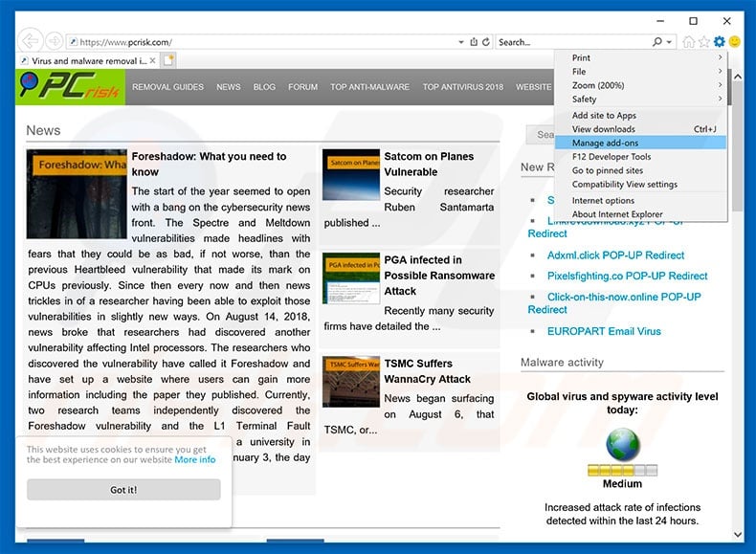
Task: Click the Satcom on Planes article thumbnail
Action: click(351, 175)
